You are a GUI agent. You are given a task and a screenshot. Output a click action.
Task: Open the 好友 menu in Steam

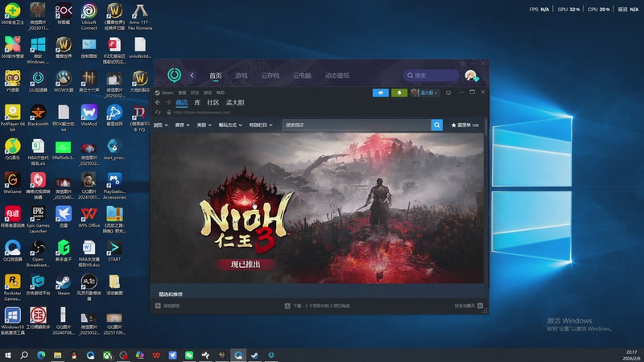[195, 93]
